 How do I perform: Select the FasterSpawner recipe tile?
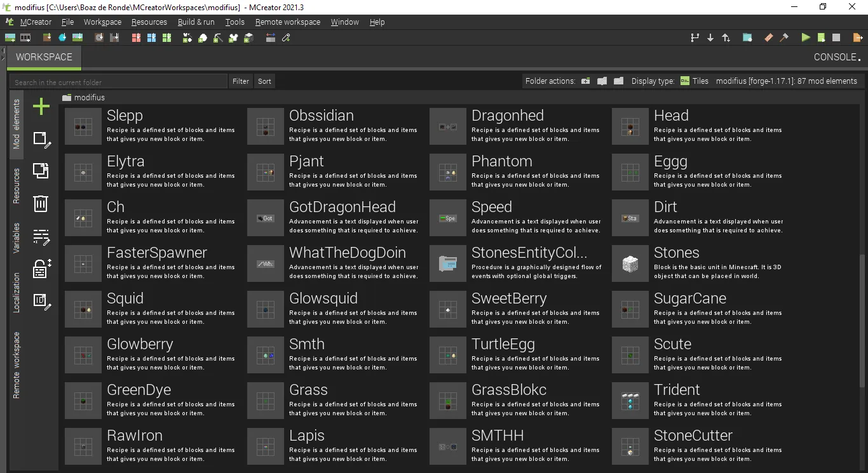[151, 263]
